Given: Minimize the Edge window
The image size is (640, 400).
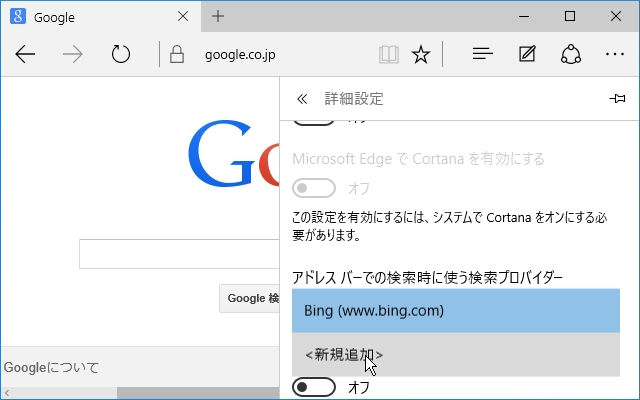Looking at the screenshot, I should point(524,16).
